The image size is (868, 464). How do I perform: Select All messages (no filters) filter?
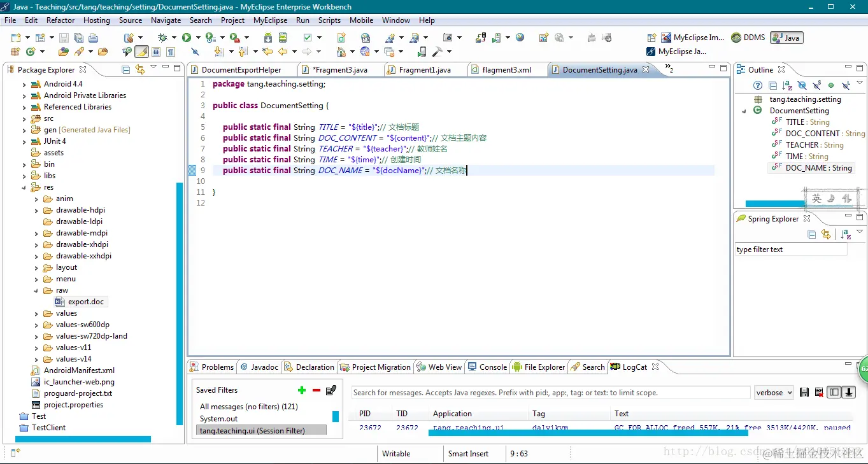click(x=248, y=406)
